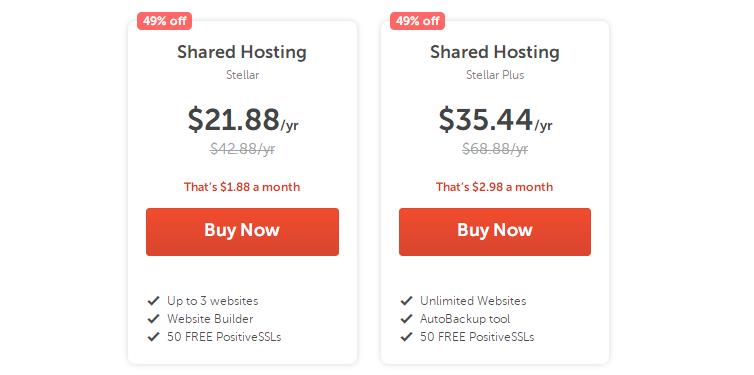Click the Unlimited Websites feature text

tap(473, 301)
